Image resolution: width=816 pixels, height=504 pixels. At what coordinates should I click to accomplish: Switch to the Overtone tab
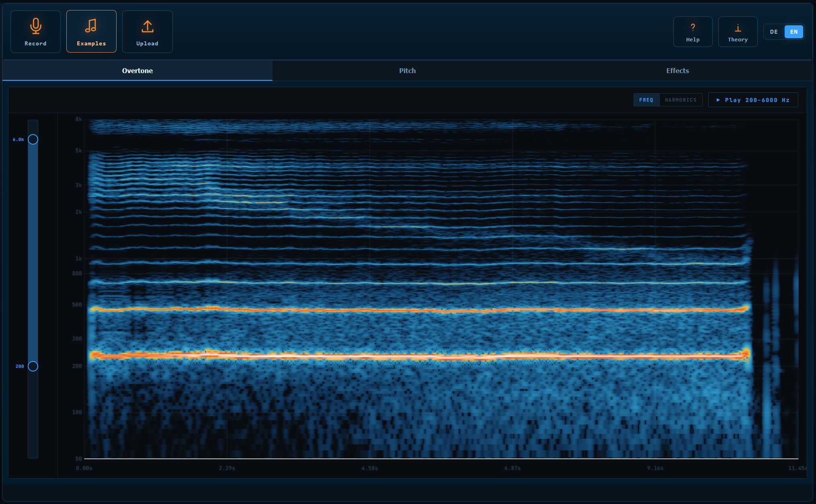pyautogui.click(x=137, y=71)
